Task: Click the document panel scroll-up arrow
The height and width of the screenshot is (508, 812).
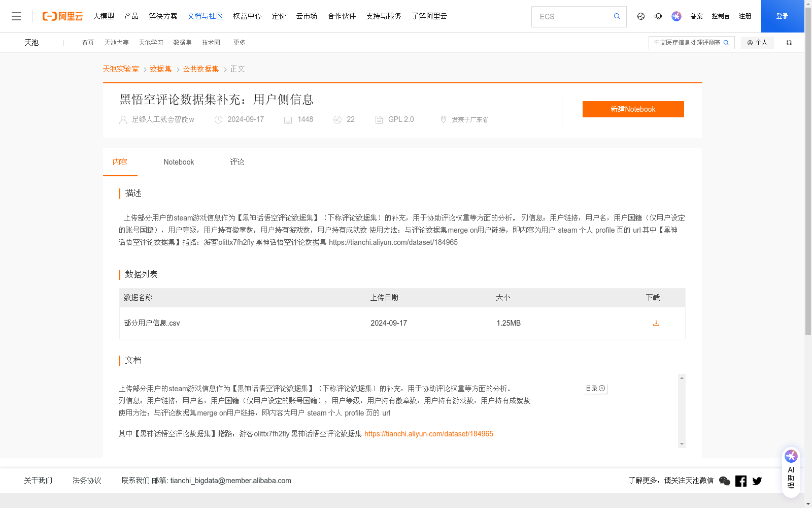Action: click(682, 377)
